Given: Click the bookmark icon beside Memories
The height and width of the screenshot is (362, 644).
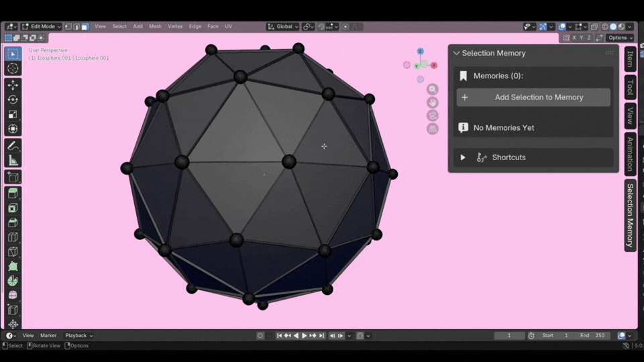Looking at the screenshot, I should coord(464,76).
